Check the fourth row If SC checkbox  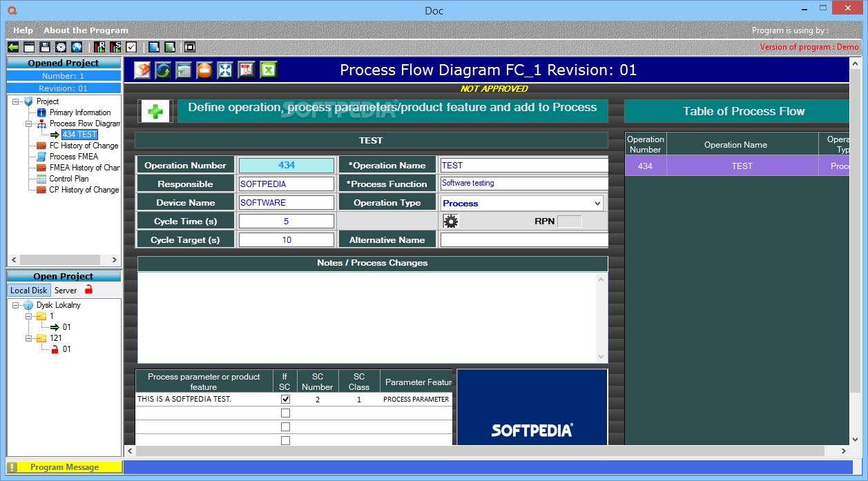click(x=285, y=440)
